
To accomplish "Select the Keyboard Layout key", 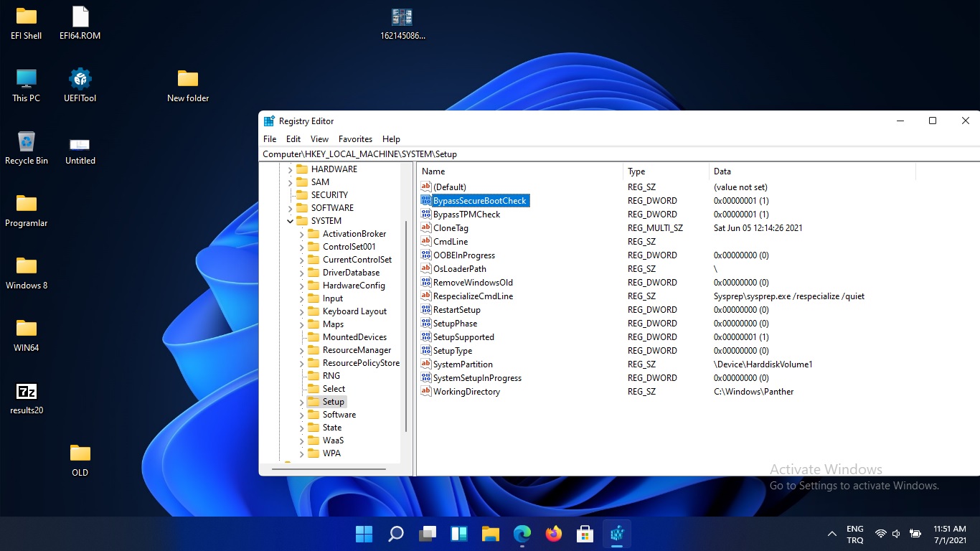I will (x=354, y=311).
